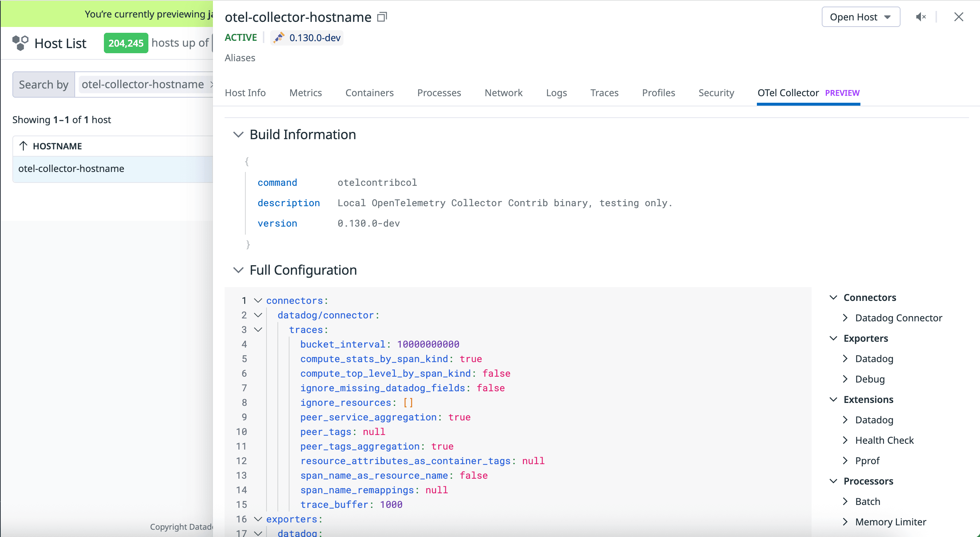Viewport: 980px width, 537px height.
Task: Open the Network tab
Action: (x=503, y=93)
